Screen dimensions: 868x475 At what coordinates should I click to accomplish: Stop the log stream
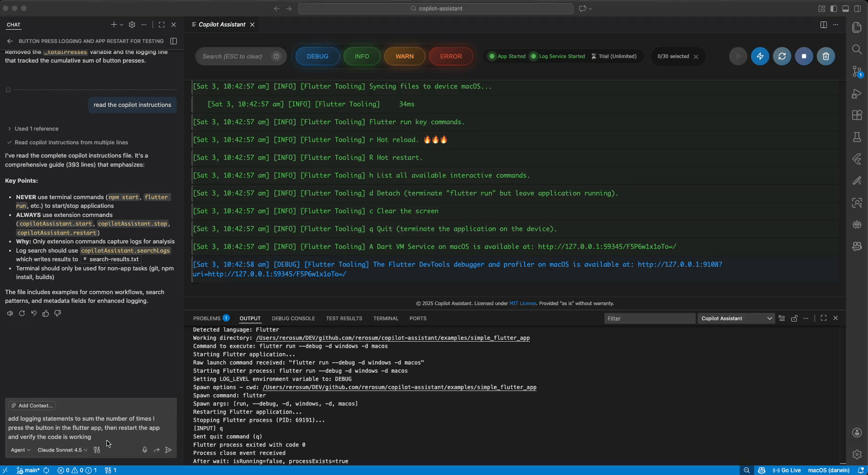click(x=804, y=56)
